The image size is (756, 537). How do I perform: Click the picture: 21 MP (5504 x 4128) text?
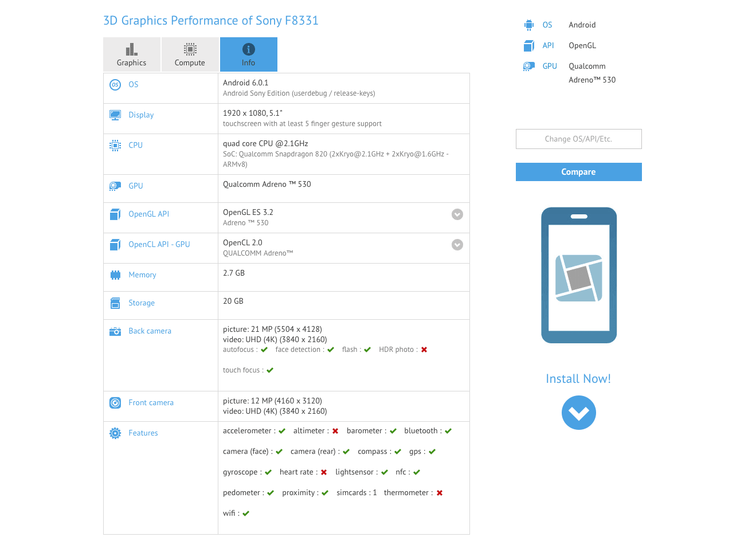[x=272, y=330]
